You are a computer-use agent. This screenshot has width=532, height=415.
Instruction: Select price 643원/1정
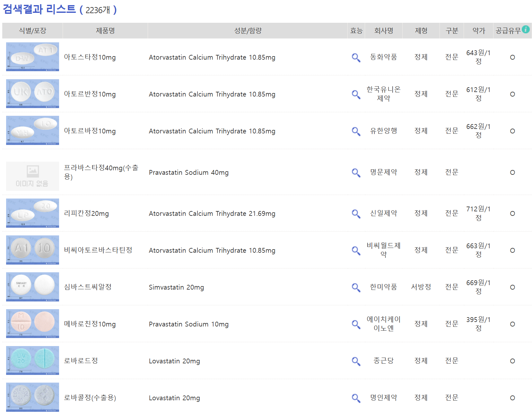478,57
